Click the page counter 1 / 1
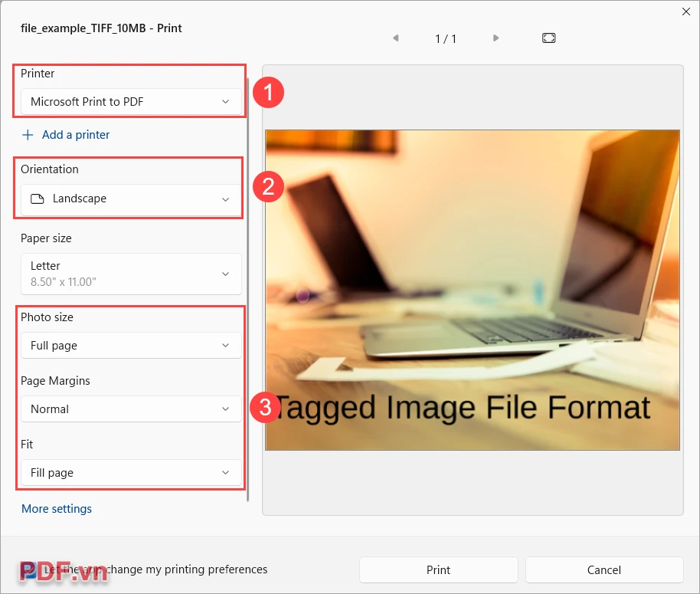Screen dimensions: 700x594 click(x=446, y=39)
